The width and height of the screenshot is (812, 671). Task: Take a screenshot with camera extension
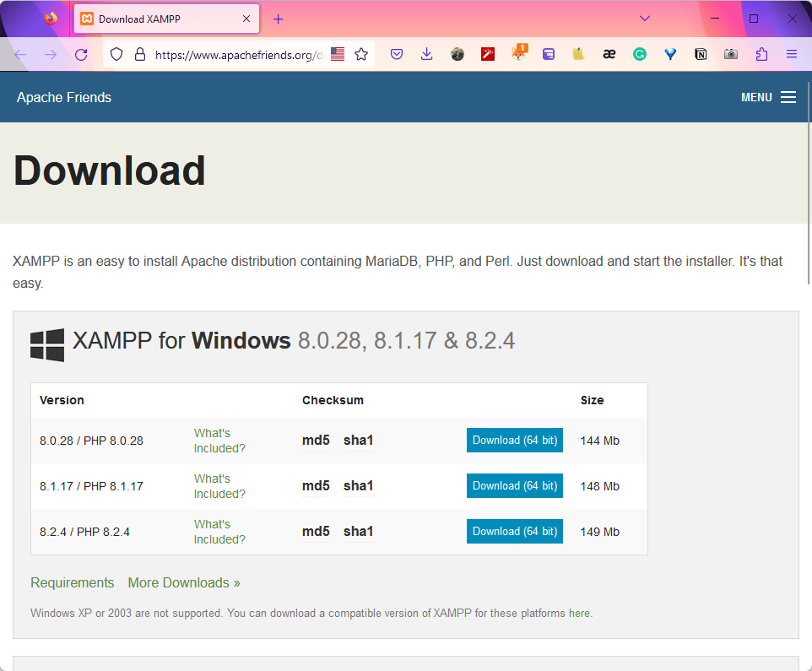(731, 54)
